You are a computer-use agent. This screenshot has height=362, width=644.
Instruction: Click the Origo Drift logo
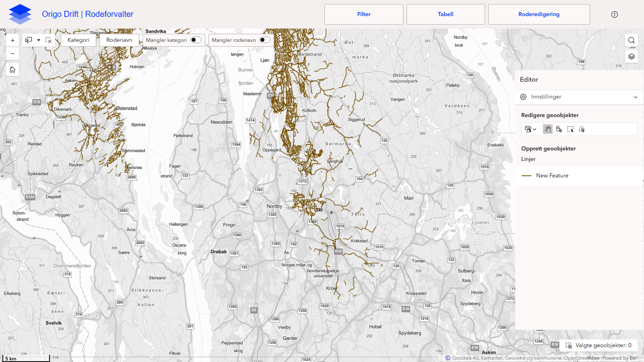click(20, 14)
